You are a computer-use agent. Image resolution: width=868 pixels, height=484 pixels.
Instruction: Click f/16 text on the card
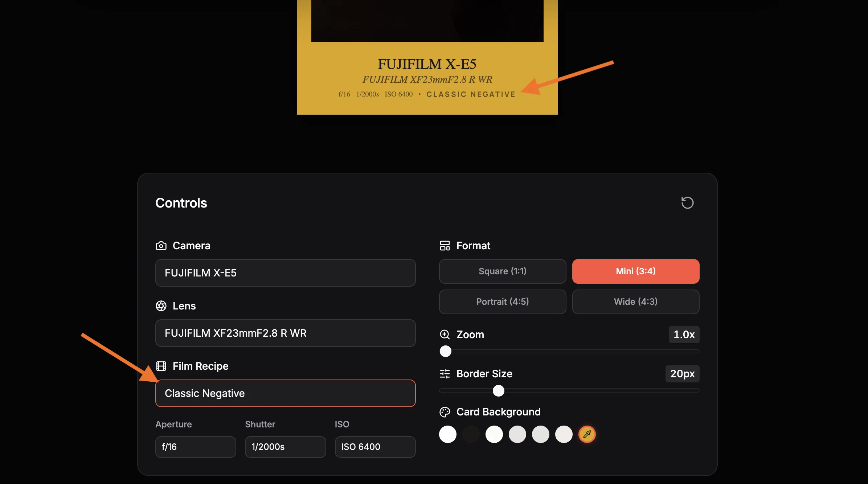click(x=344, y=94)
